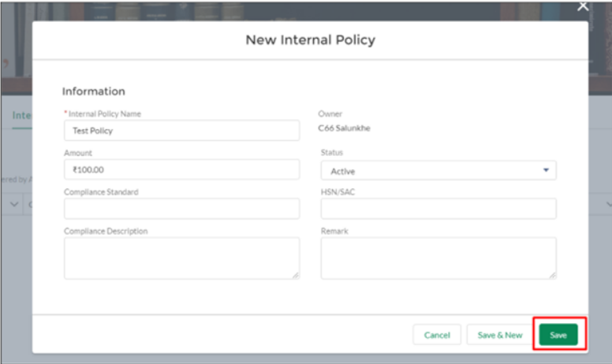Image resolution: width=612 pixels, height=364 pixels.
Task: Click the Save & New button
Action: (500, 335)
